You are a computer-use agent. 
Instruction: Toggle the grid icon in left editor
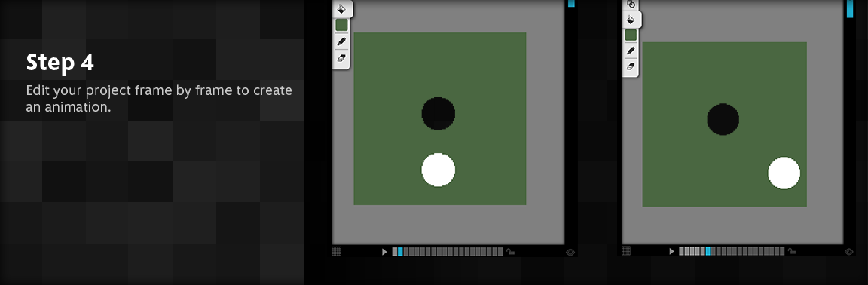tap(337, 251)
